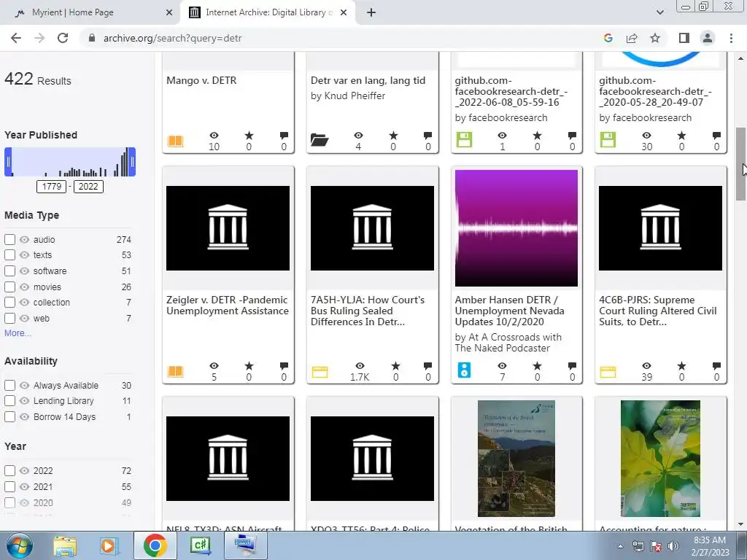Click the purple audio waveform thumbnail
Image resolution: width=747 pixels, height=560 pixels.
(516, 228)
